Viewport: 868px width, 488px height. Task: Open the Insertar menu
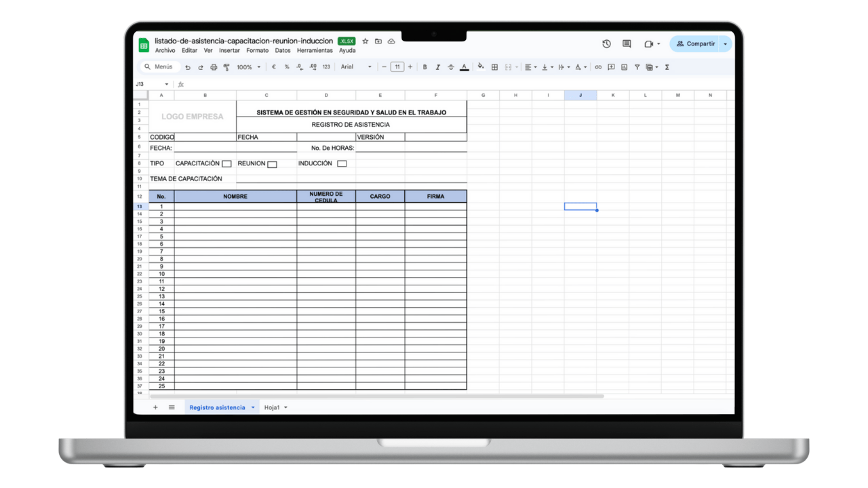pos(229,50)
